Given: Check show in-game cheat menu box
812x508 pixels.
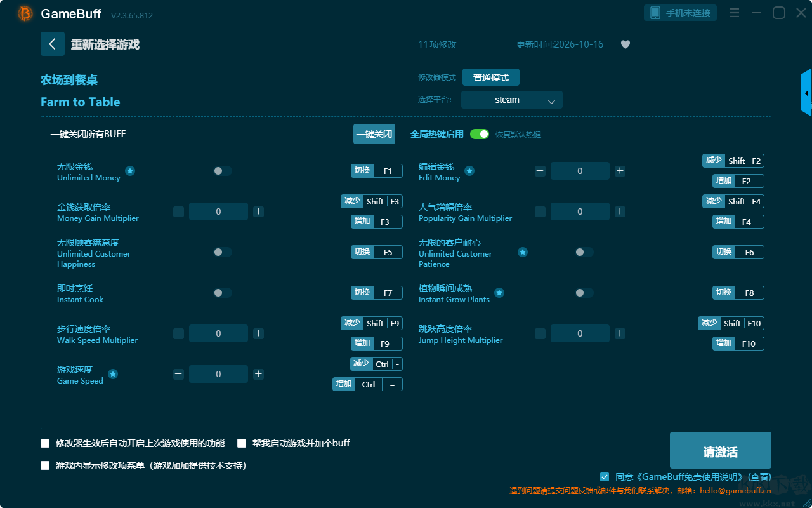Looking at the screenshot, I should tap(45, 465).
